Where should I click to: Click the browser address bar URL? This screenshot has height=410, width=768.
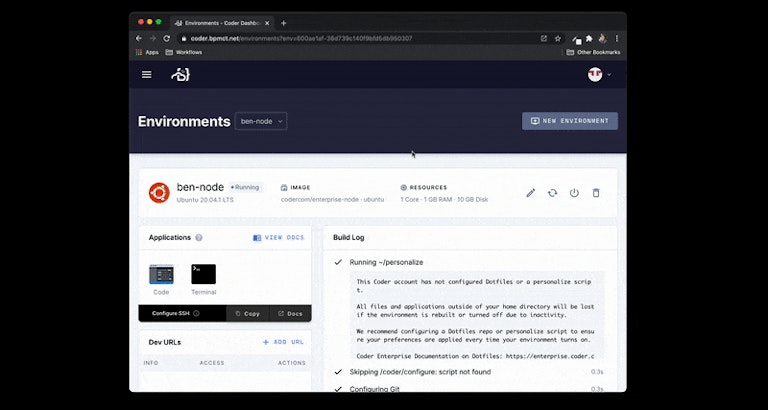301,38
